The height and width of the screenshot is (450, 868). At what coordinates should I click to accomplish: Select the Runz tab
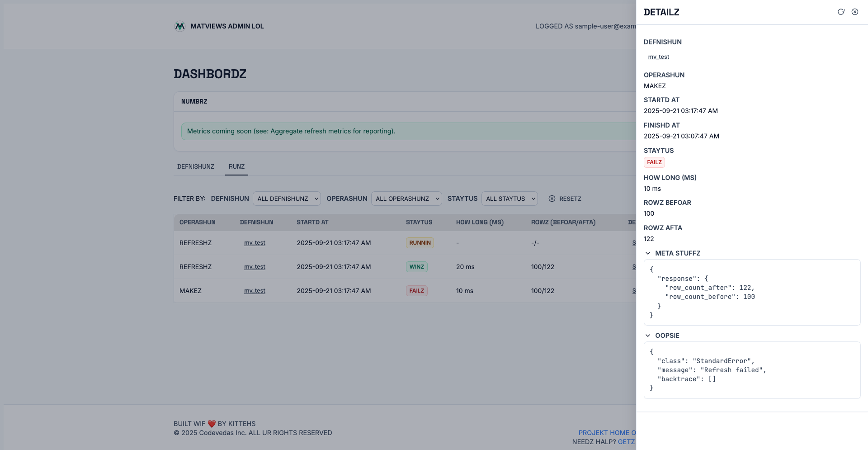pyautogui.click(x=236, y=167)
